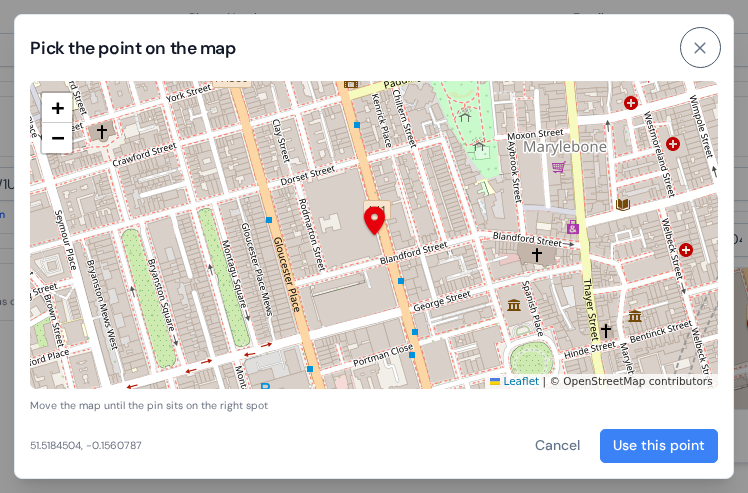
Task: Click the George Street label
Action: [442, 301]
